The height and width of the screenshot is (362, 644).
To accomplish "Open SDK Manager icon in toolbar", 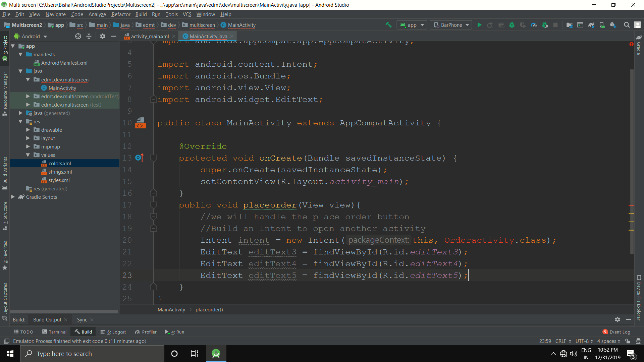I will coord(613,25).
